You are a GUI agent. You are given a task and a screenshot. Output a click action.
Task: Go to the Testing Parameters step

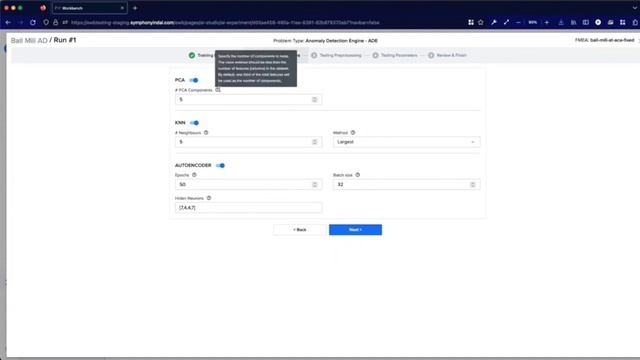point(395,55)
